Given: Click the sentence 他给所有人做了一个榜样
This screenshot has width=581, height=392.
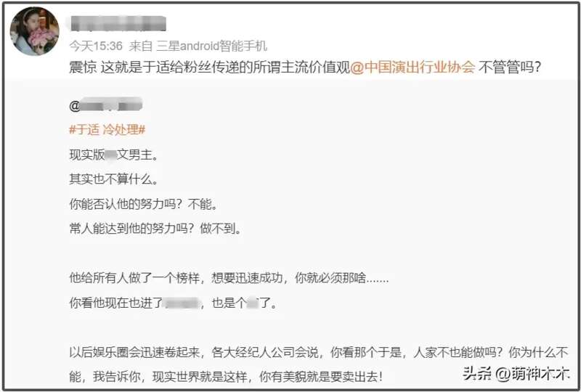Looking at the screenshot, I should [x=134, y=278].
